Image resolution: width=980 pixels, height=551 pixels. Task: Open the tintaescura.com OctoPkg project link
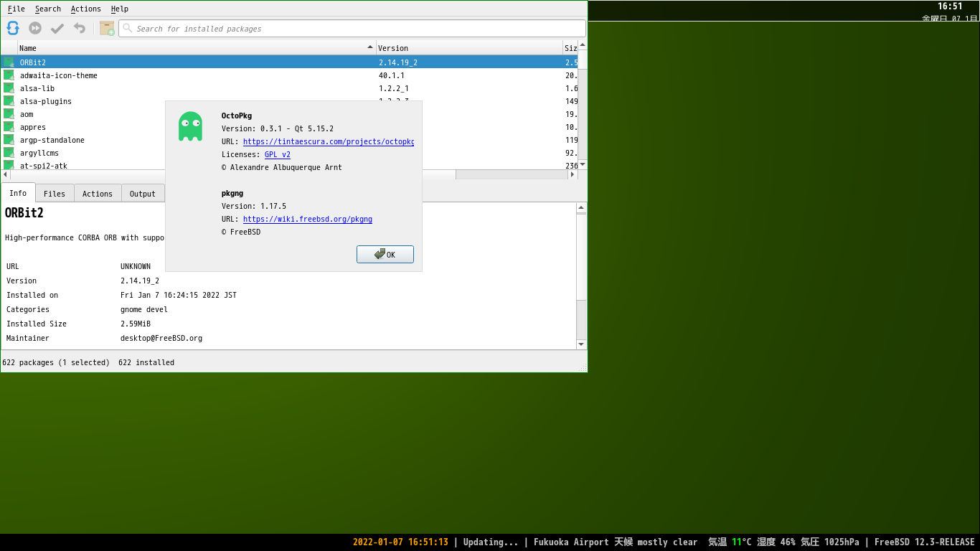click(x=329, y=141)
